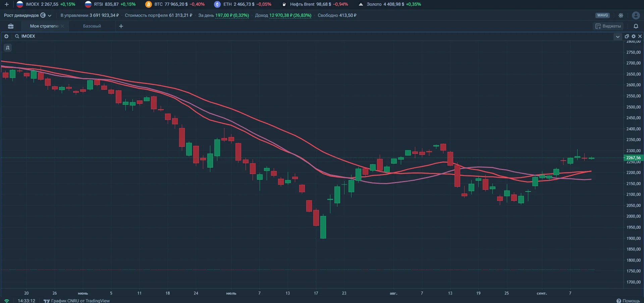Open the График CNRU от TradingView link
Screen dimensions: 644x303
point(77,301)
